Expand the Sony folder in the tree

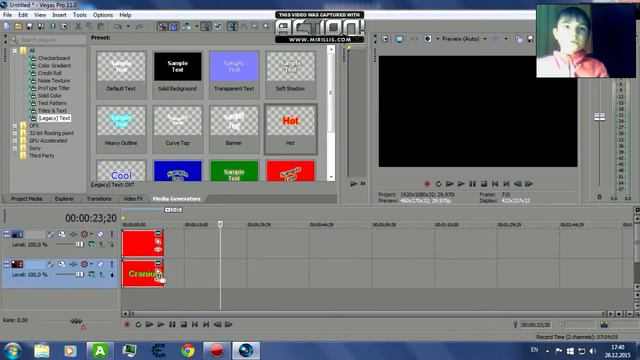(x=15, y=148)
